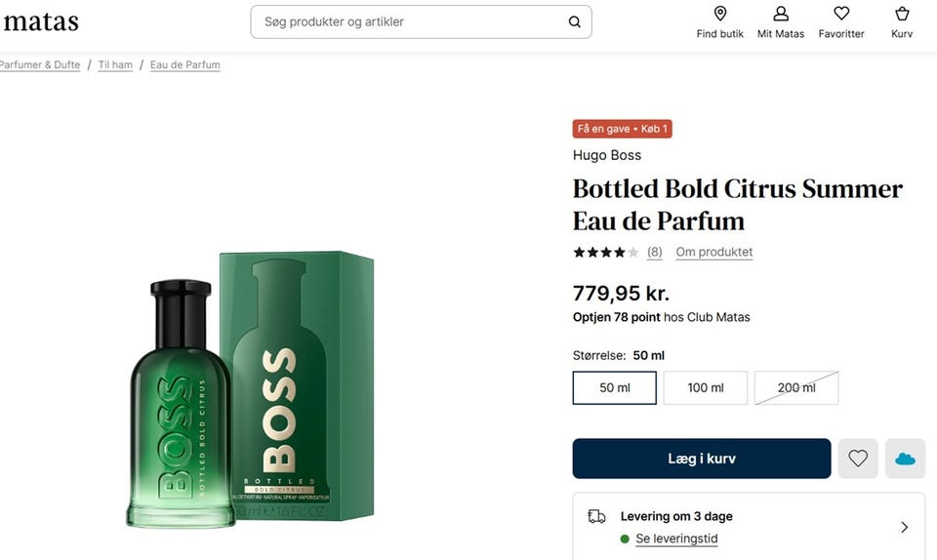Click the blue cloud icon button
Viewport: 937px width, 560px height.
pyautogui.click(x=905, y=459)
